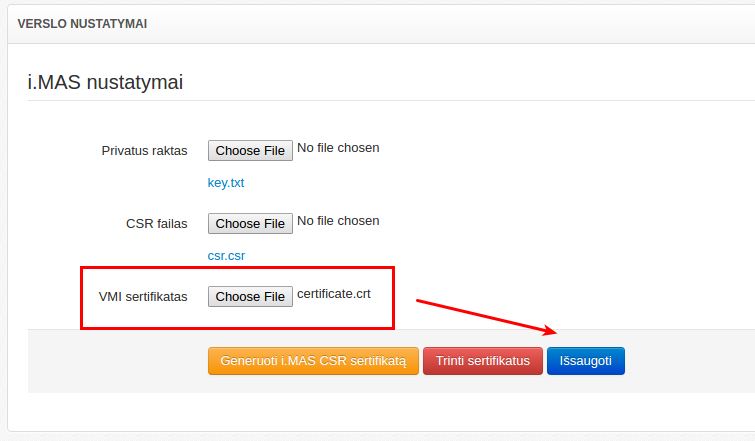755x441 pixels.
Task: Save settings with the Išsaugoti button
Action: click(x=585, y=361)
